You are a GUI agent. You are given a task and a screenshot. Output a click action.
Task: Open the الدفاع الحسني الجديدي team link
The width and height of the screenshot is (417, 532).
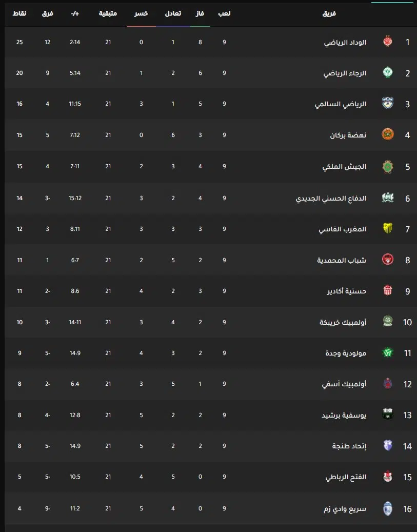pyautogui.click(x=331, y=198)
